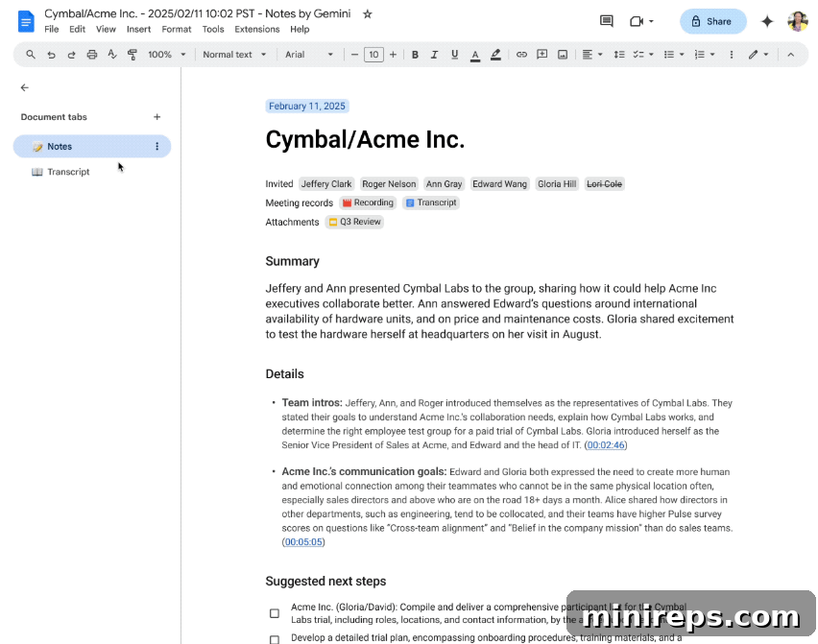This screenshot has height=644, width=818.
Task: Show more toolbar options
Action: point(732,55)
